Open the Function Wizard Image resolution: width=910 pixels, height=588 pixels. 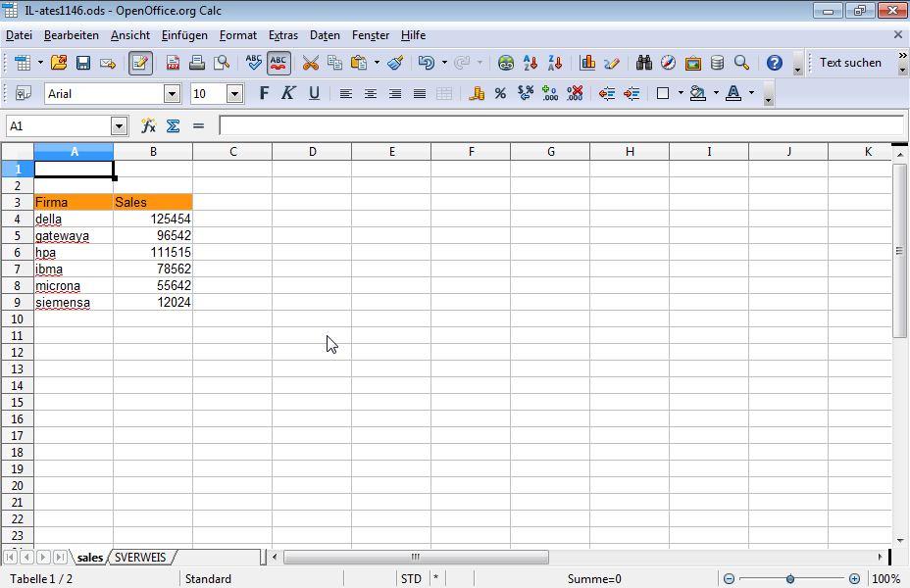tap(149, 125)
